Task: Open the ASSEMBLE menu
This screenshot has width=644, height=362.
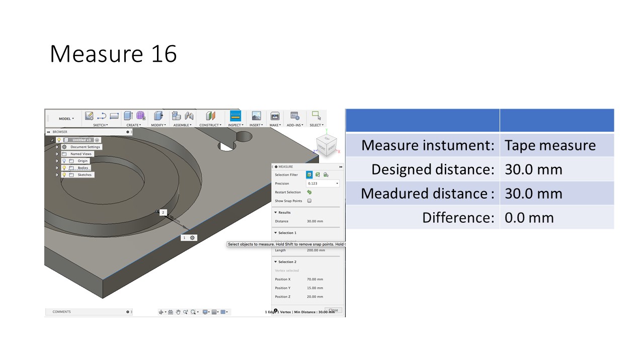Action: tap(182, 125)
